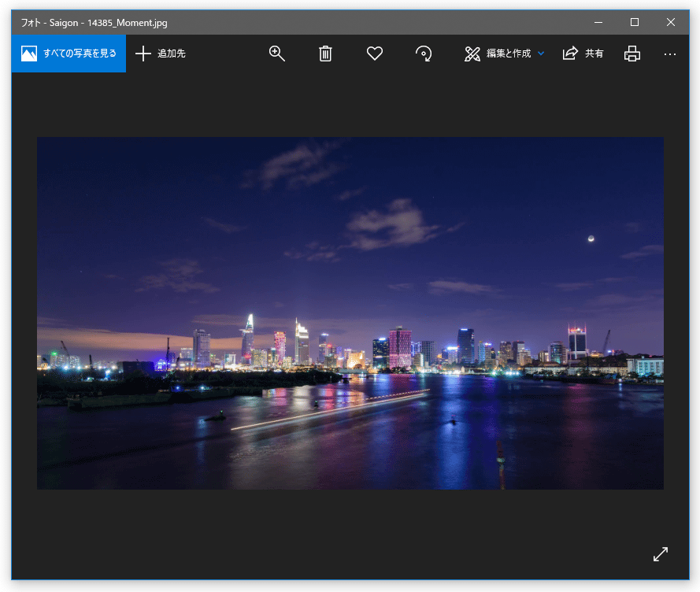700x592 pixels.
Task: Open the three-dot more options menu
Action: click(670, 54)
